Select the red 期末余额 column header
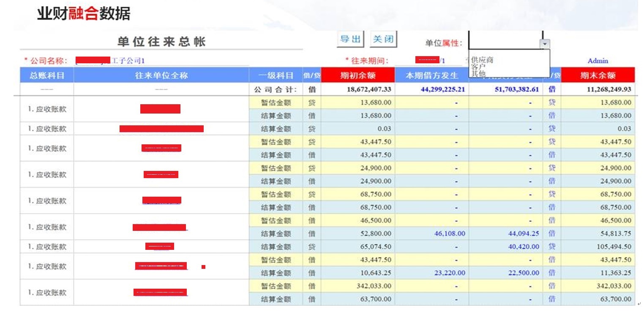644x314 pixels. (598, 76)
